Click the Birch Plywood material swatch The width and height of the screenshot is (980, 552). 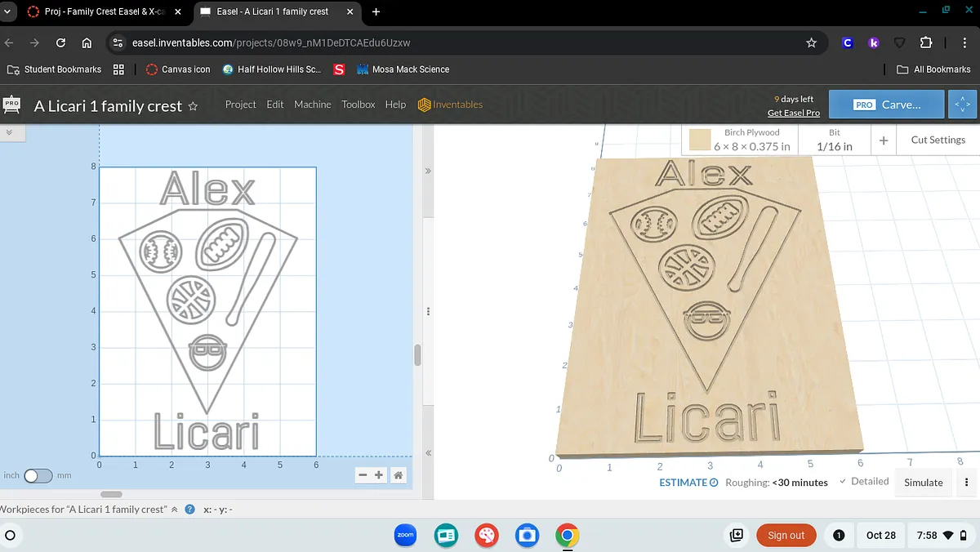(x=700, y=140)
